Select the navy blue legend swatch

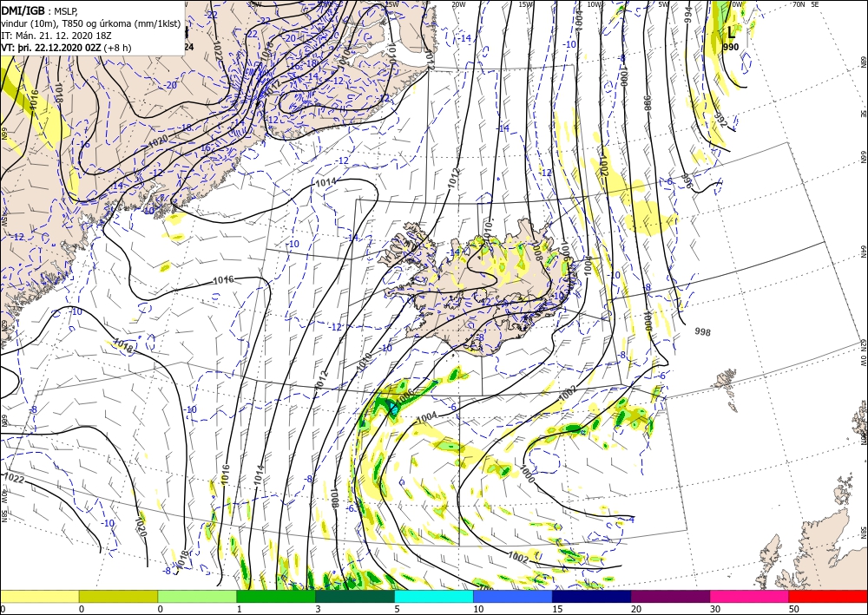coord(591,596)
